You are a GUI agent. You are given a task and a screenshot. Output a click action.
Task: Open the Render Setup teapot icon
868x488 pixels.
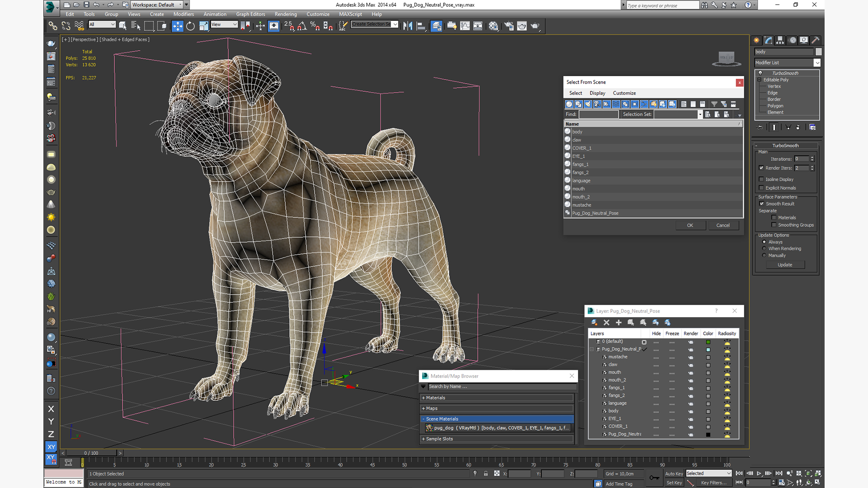tap(509, 26)
